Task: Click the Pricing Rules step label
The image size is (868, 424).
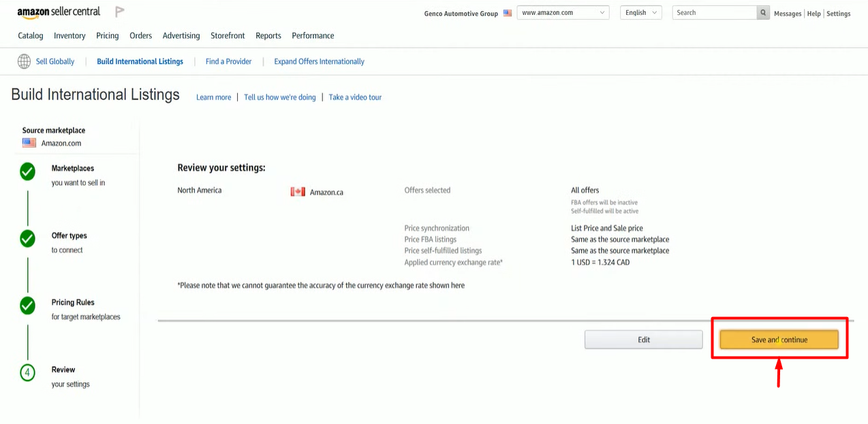Action: pos(73,302)
